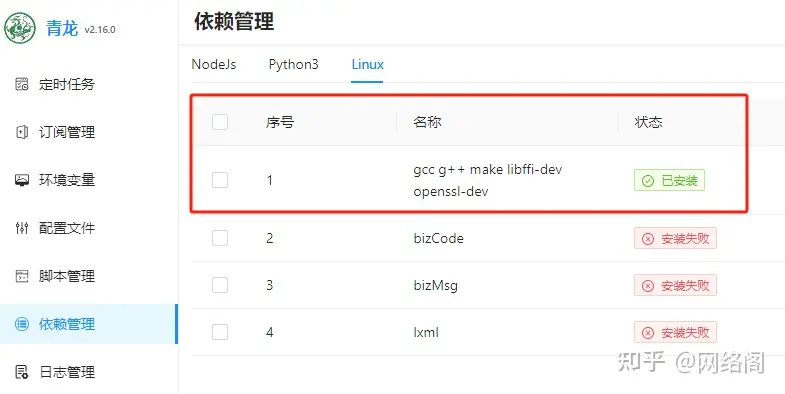Tick the checkbox for bizMsg row
The image size is (785, 394).
pyautogui.click(x=220, y=285)
